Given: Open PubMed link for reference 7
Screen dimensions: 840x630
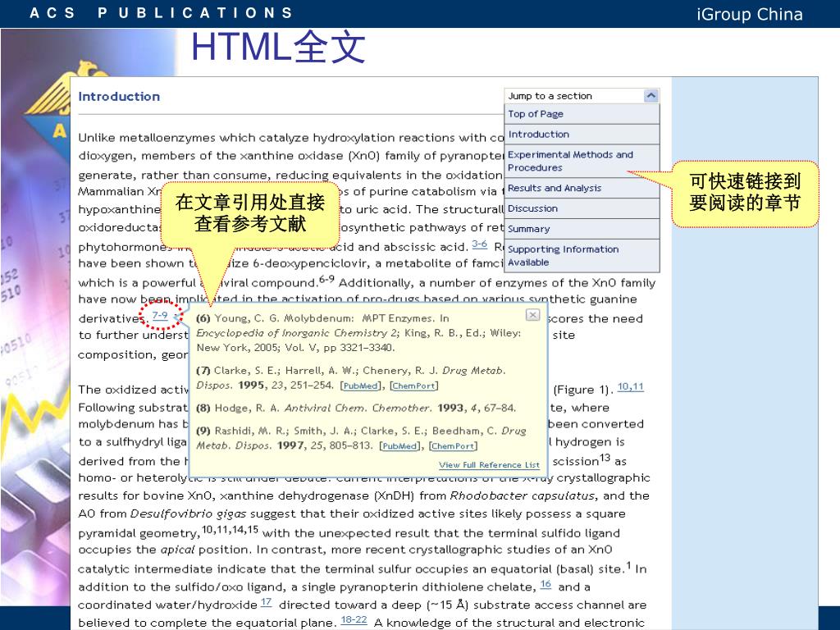Looking at the screenshot, I should [361, 386].
